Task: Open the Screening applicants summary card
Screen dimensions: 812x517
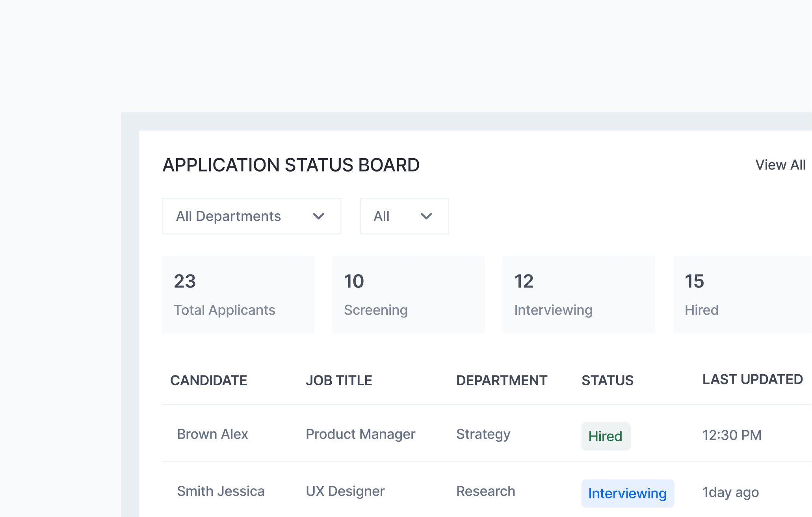Action: click(x=408, y=295)
